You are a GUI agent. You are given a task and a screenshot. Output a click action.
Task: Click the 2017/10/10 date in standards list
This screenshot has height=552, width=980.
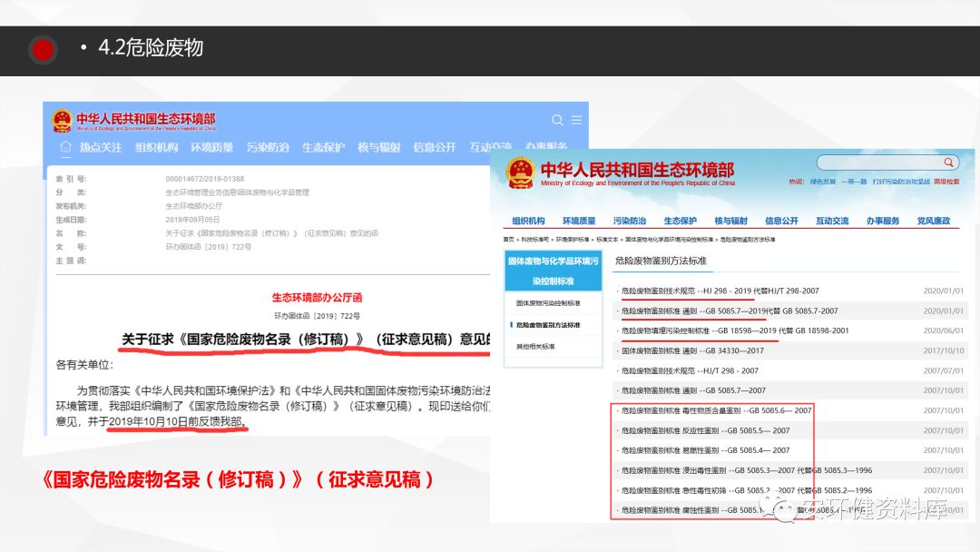pos(943,350)
